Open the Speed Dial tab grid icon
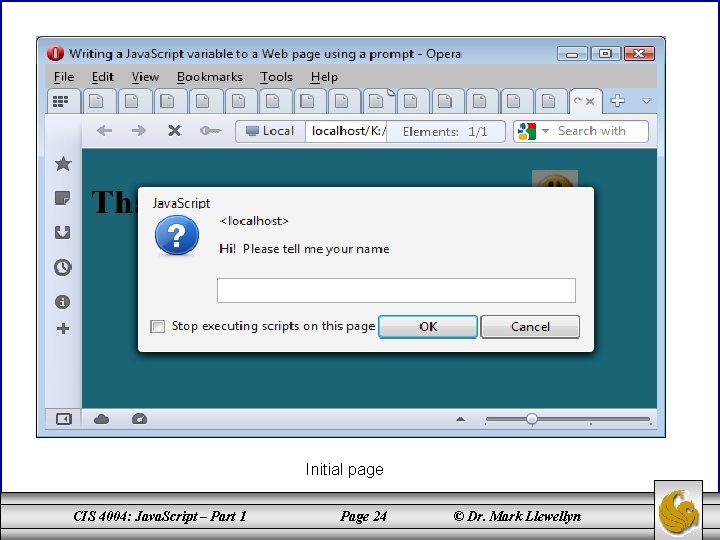 click(x=61, y=101)
